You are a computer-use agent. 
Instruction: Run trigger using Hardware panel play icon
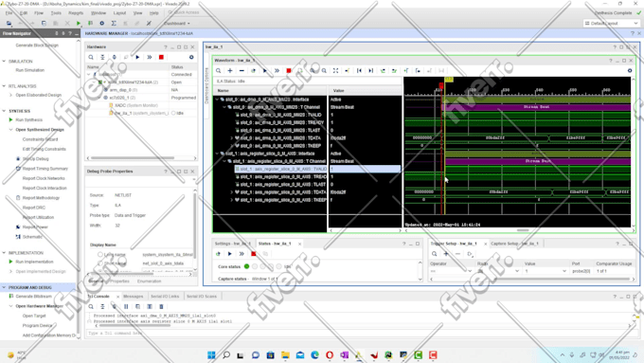[137, 57]
